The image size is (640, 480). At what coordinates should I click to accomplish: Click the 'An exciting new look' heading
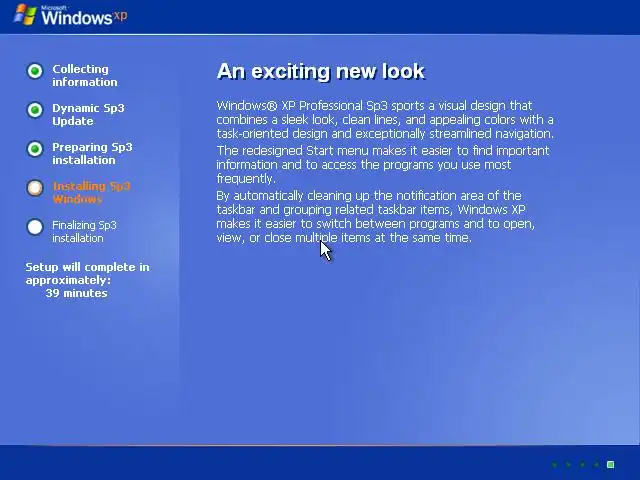(321, 71)
